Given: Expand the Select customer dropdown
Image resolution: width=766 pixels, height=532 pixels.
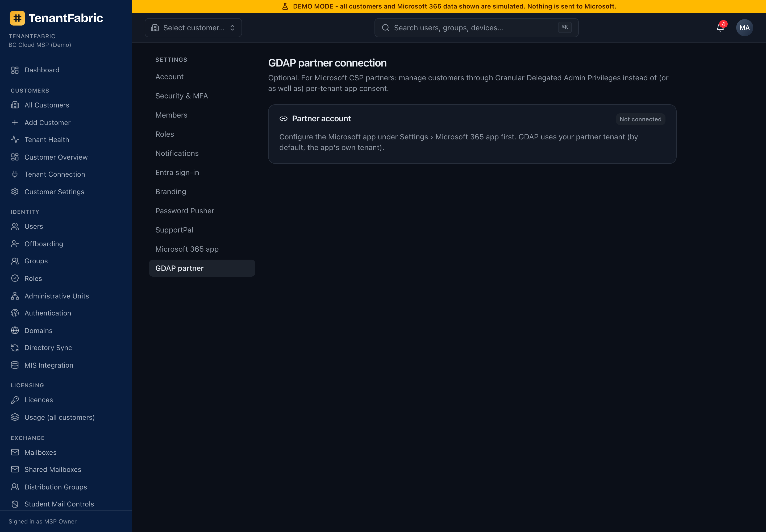Looking at the screenshot, I should point(193,28).
